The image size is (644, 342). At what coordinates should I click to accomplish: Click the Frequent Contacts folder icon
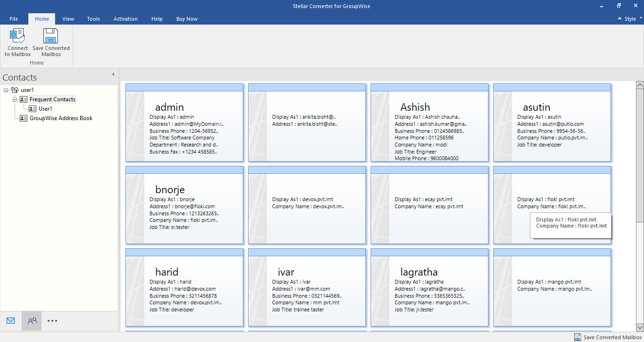point(24,99)
